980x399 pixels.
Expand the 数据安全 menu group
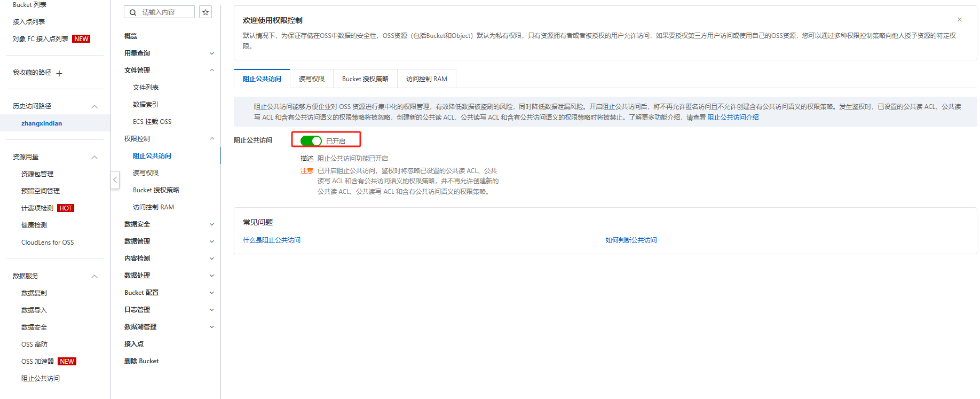pyautogui.click(x=211, y=224)
